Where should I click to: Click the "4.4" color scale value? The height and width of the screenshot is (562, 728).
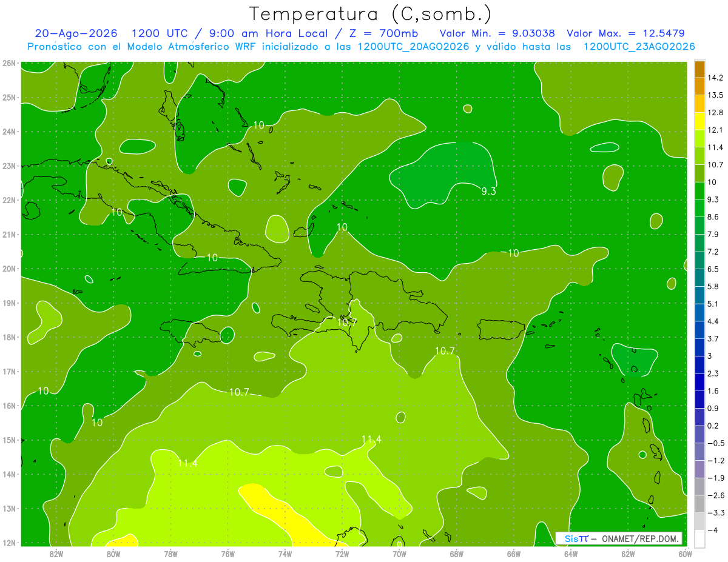click(x=713, y=321)
